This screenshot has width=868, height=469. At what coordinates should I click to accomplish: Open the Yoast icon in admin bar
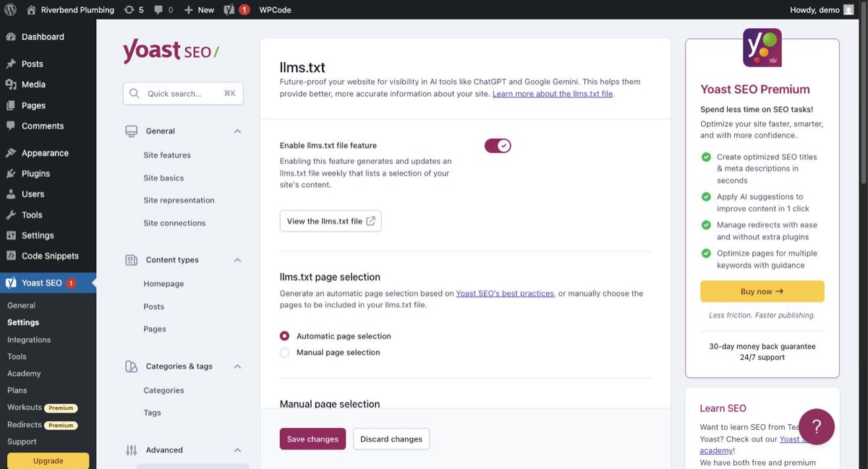(x=229, y=9)
